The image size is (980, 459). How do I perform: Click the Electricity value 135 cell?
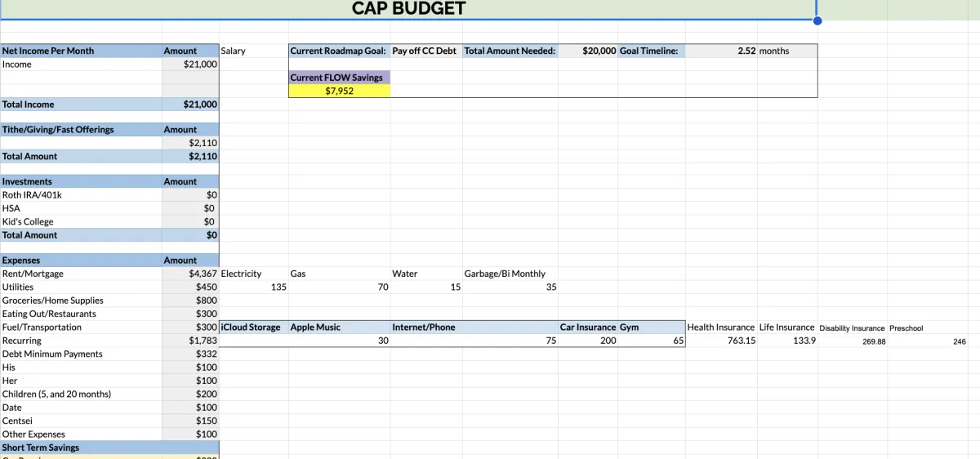click(254, 287)
